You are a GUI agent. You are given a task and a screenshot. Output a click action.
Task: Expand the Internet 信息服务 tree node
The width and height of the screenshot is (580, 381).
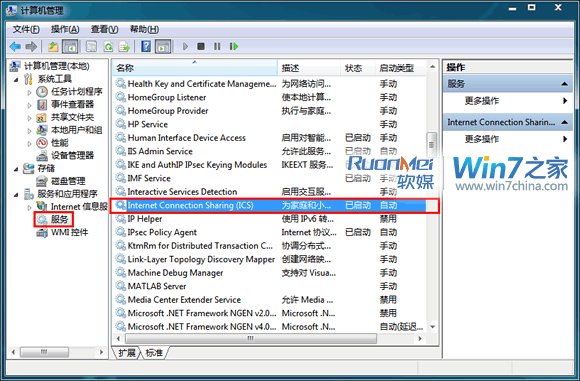[29, 207]
